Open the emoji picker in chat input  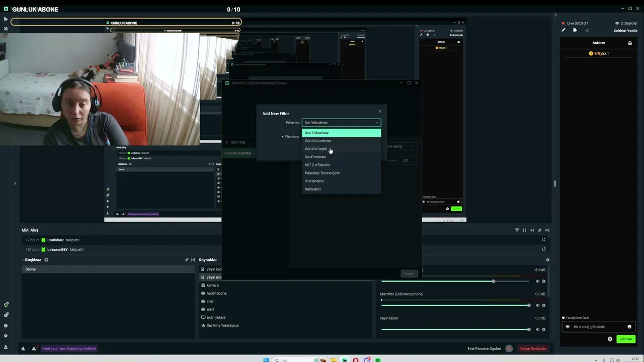(629, 327)
